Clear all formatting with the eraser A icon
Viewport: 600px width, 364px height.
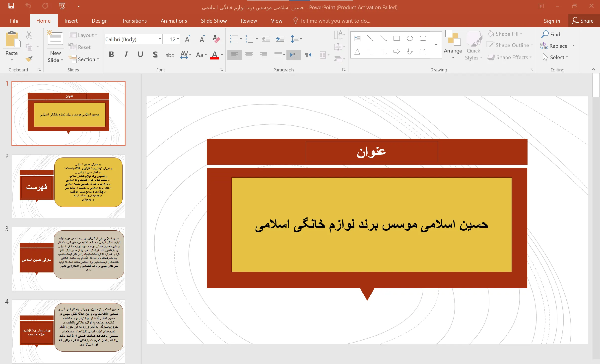click(216, 39)
